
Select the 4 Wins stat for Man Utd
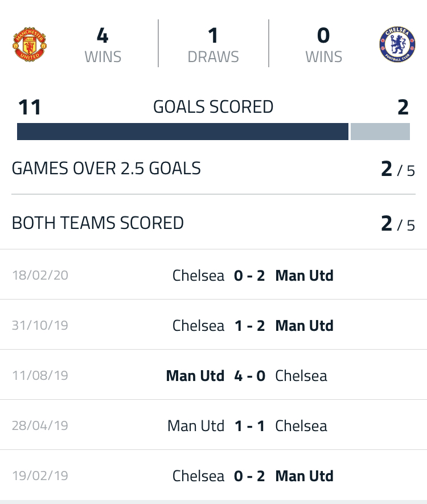pos(103,44)
